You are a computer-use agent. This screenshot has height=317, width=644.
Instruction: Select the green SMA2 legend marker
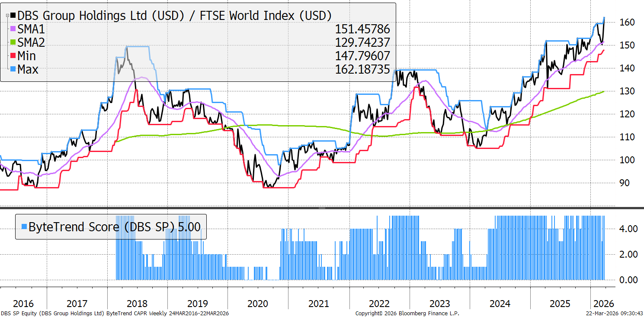pyautogui.click(x=14, y=43)
